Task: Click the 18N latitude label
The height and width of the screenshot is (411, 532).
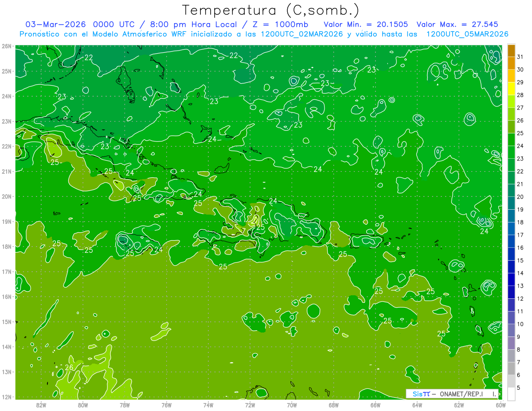Action: click(x=7, y=247)
